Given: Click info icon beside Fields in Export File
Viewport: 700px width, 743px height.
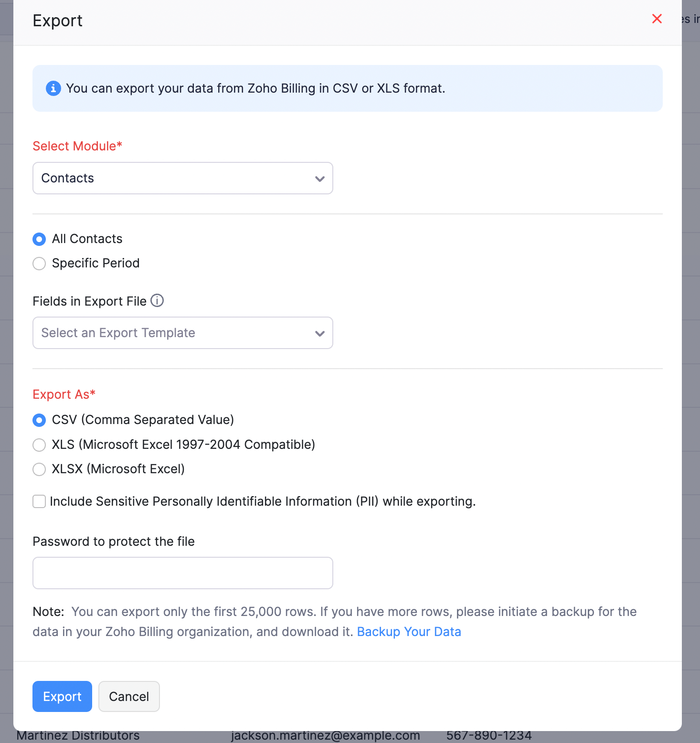Looking at the screenshot, I should [157, 300].
